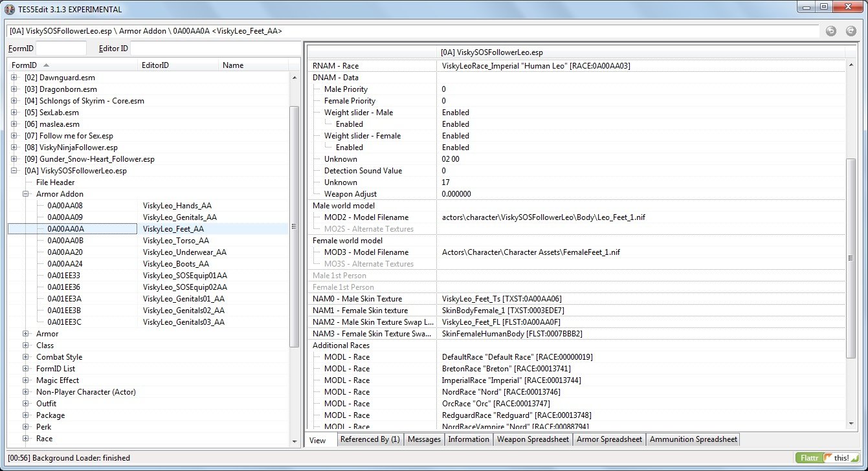Open the Messages tab

424,439
